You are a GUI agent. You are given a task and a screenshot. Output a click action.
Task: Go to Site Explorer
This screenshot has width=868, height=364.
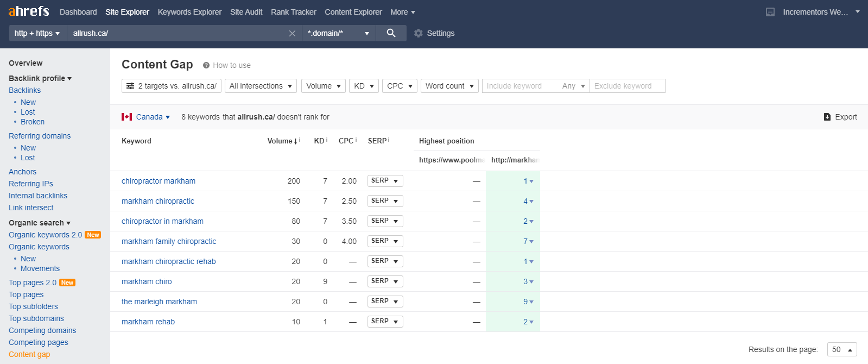tap(127, 12)
